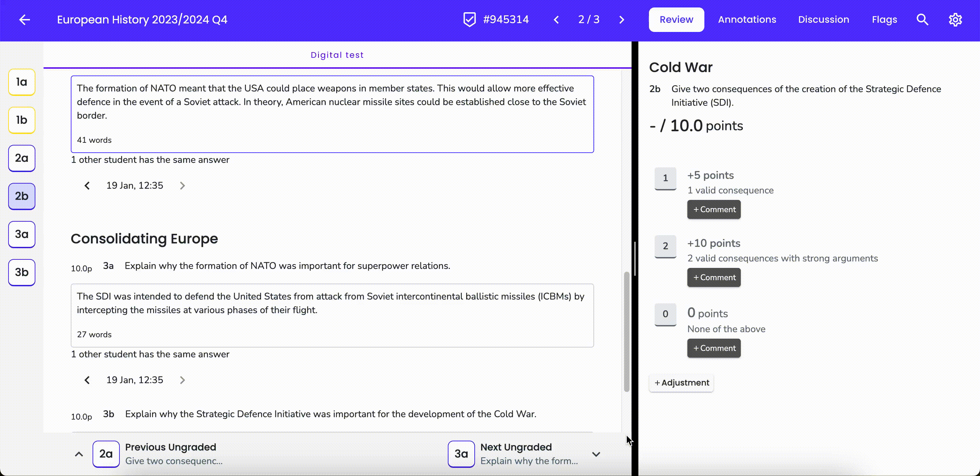Show earlier answer version above Consolidating Europe

(x=87, y=186)
